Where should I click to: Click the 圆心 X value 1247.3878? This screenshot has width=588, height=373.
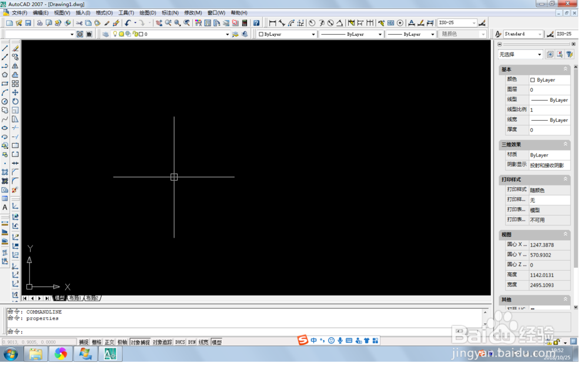click(x=549, y=245)
